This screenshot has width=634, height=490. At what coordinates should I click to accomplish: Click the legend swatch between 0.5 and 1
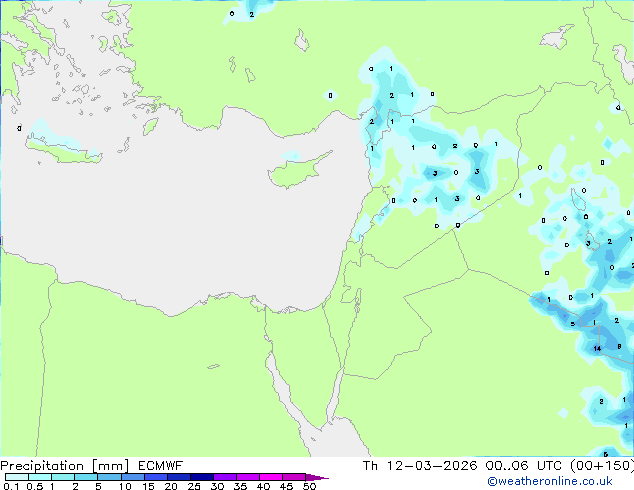(40, 477)
